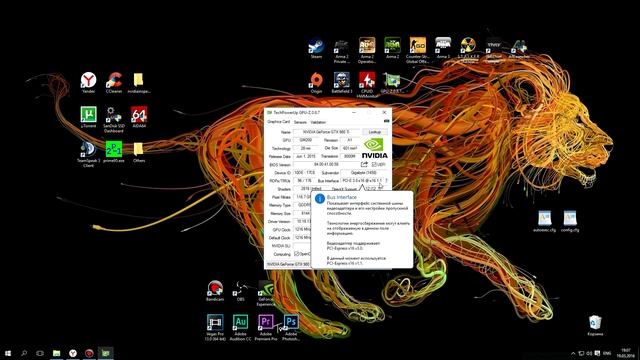Open the Yandex browser desktop shortcut
This screenshot has height=360, width=640.
tap(88, 83)
